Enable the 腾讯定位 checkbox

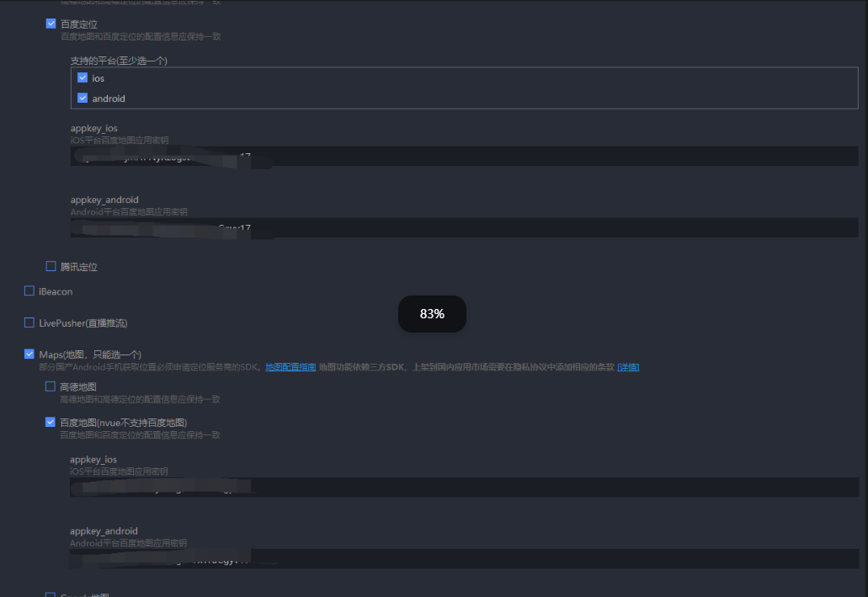(x=51, y=266)
